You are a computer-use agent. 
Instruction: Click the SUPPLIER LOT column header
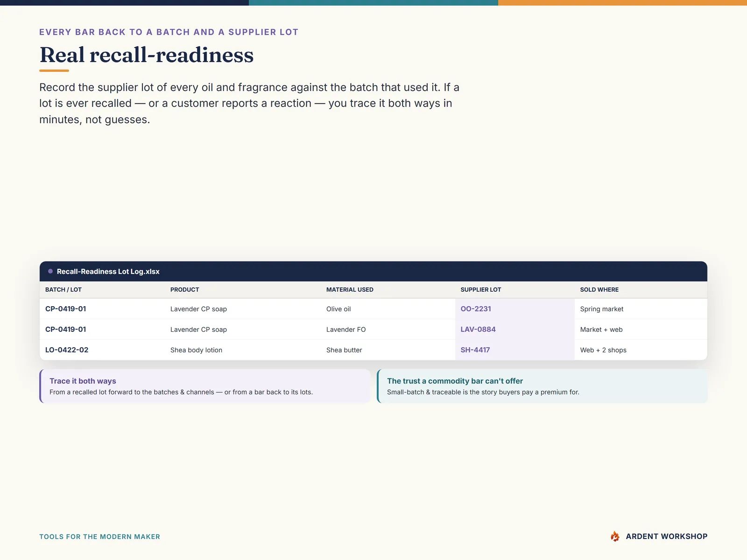(481, 290)
